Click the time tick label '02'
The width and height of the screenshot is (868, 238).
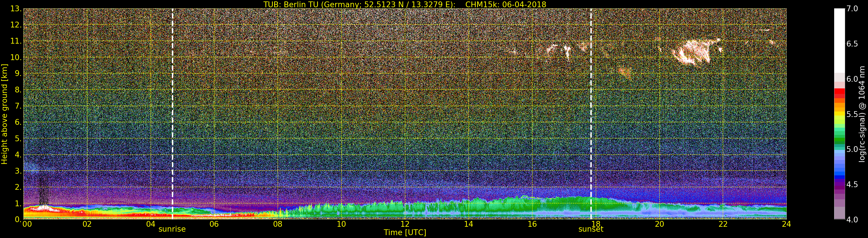87,224
